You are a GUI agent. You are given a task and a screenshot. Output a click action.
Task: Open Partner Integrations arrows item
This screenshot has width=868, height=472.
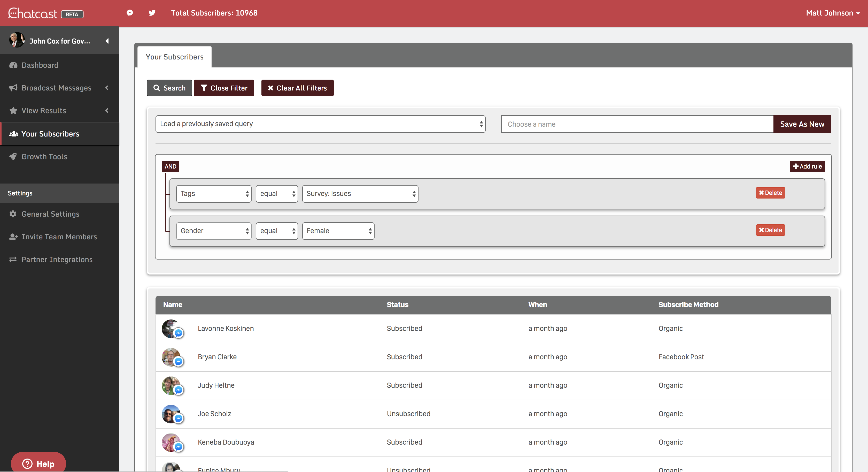point(57,260)
